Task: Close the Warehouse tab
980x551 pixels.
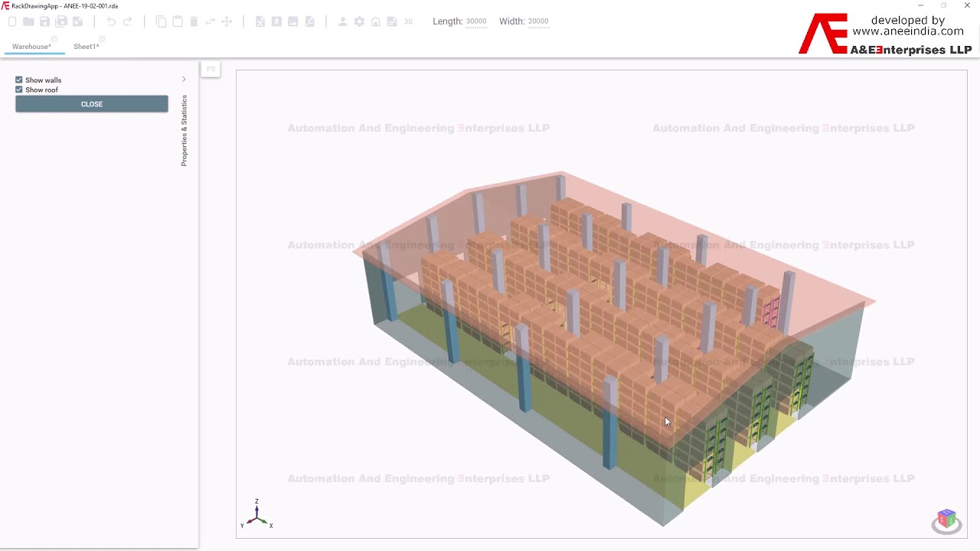Action: 54,38
